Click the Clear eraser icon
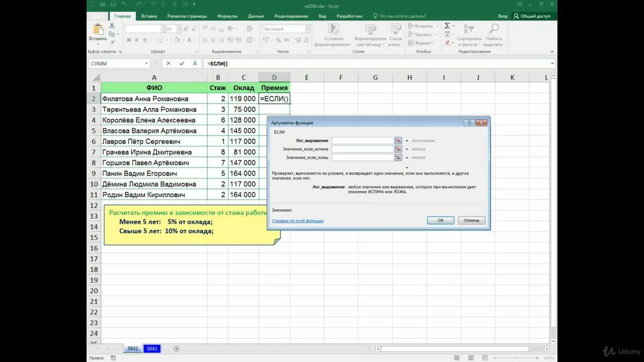Screen dimensions: 644x362 click(447, 43)
